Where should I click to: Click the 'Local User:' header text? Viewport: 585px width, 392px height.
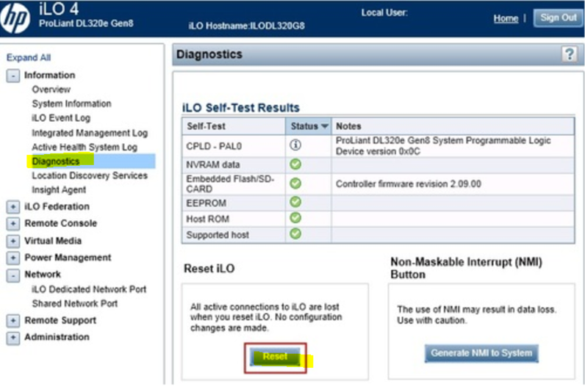(384, 12)
